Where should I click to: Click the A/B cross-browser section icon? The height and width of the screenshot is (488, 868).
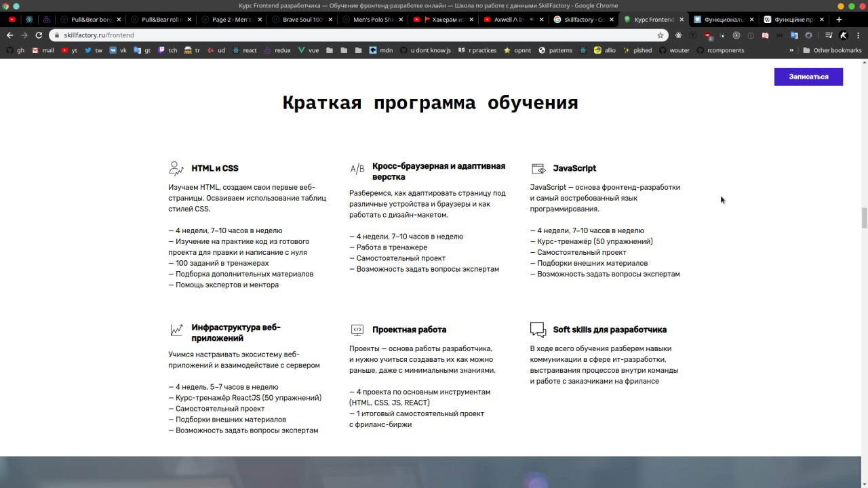[357, 169]
